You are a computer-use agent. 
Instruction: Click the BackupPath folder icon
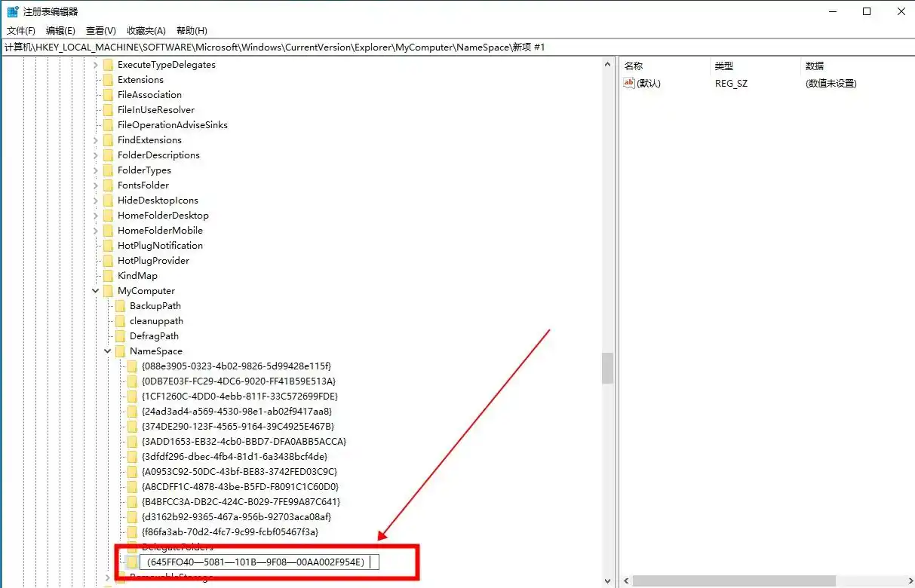[122, 305]
